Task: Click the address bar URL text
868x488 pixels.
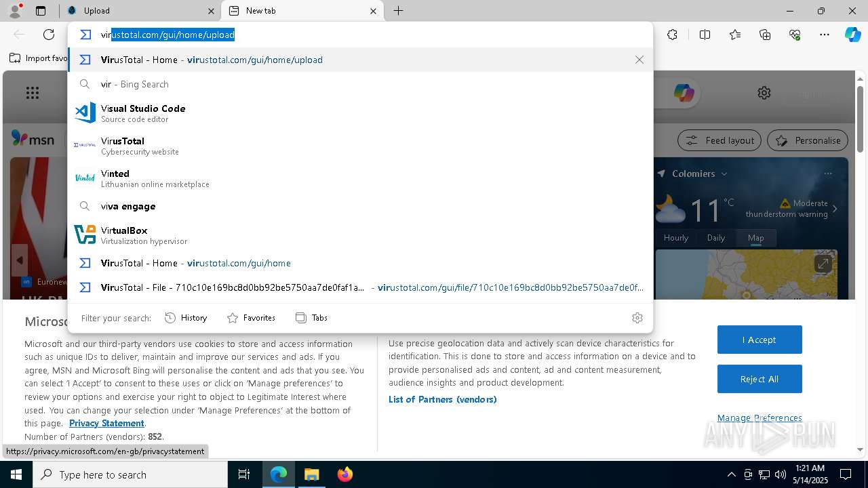Action: click(x=167, y=35)
